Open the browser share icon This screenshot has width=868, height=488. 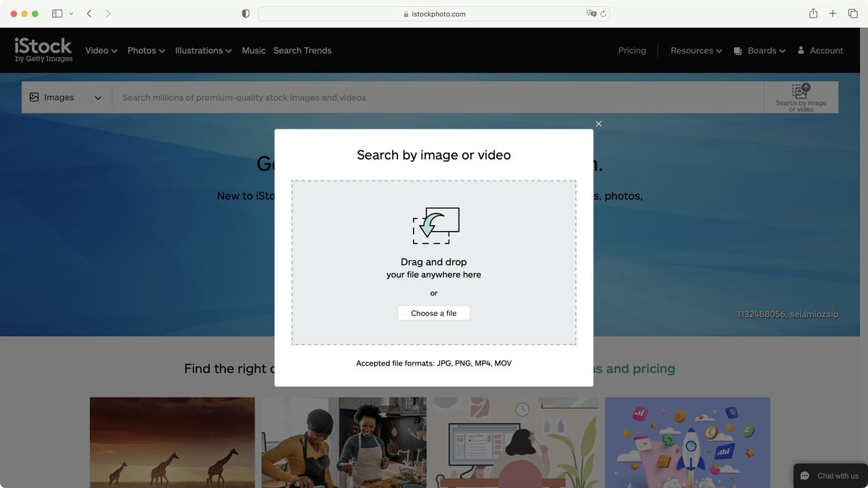pyautogui.click(x=812, y=13)
